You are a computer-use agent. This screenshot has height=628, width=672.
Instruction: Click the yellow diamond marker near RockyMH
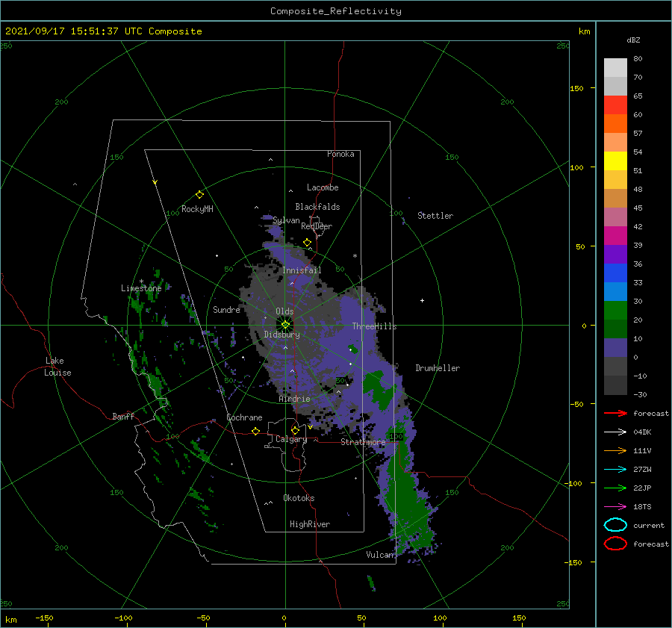click(x=199, y=195)
